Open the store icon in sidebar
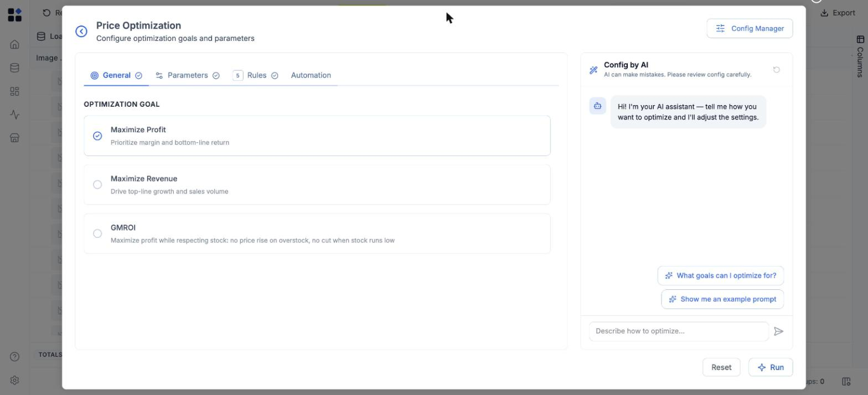The image size is (868, 395). pyautogui.click(x=15, y=138)
